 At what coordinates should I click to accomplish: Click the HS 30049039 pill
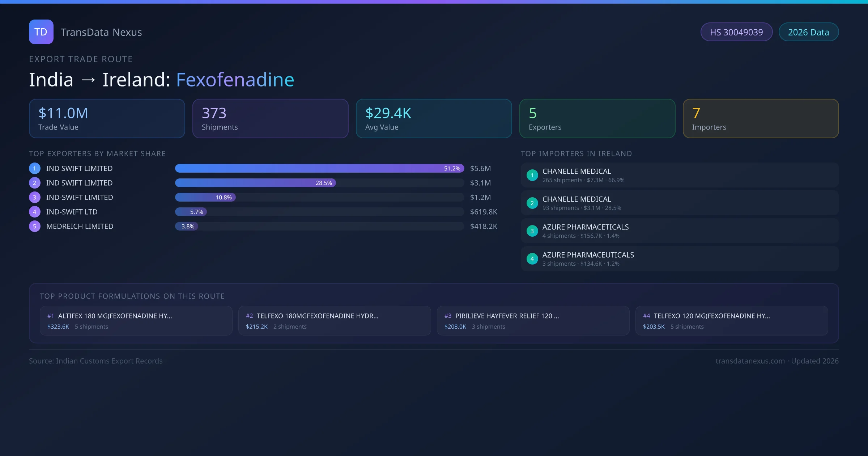[x=736, y=32]
